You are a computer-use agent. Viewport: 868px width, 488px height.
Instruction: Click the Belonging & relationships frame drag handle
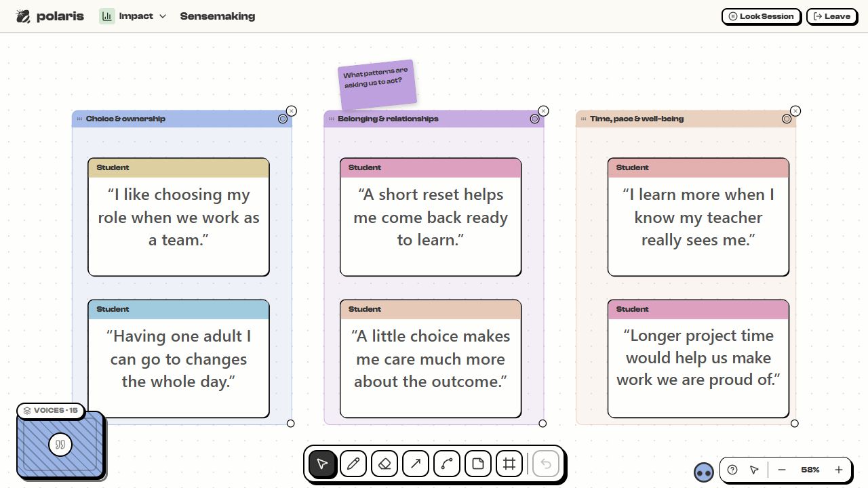click(x=332, y=119)
